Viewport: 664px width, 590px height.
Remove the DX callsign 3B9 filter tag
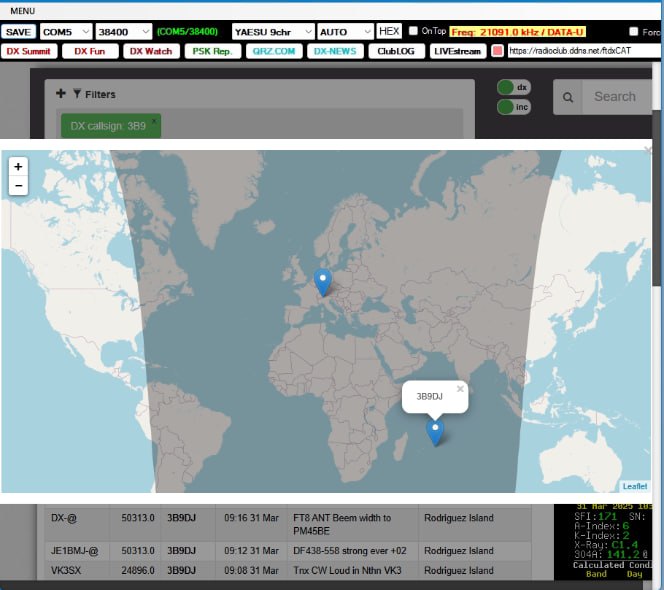154,121
